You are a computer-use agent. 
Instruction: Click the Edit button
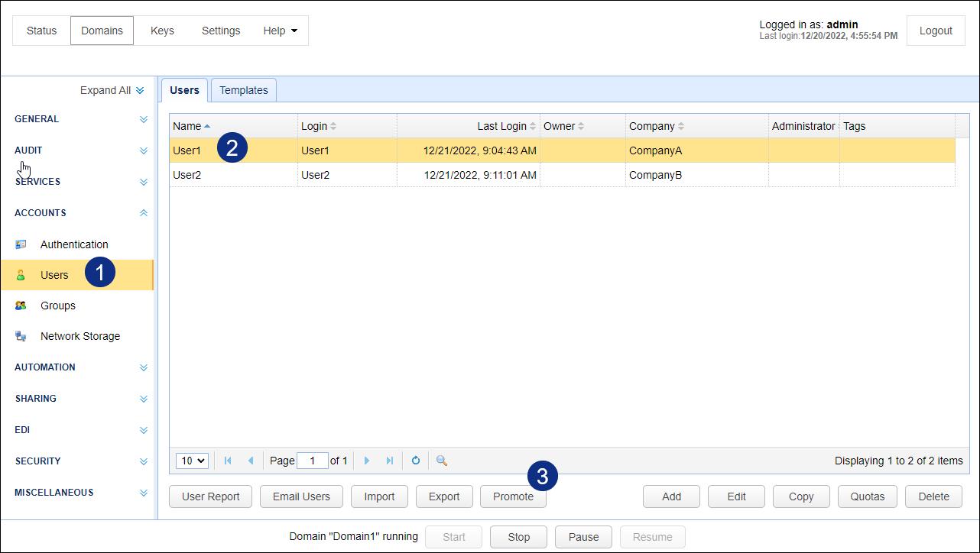(x=736, y=496)
